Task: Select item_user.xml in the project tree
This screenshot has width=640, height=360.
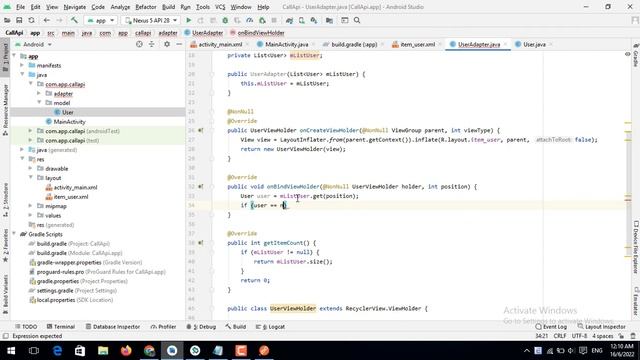Action: (71, 197)
